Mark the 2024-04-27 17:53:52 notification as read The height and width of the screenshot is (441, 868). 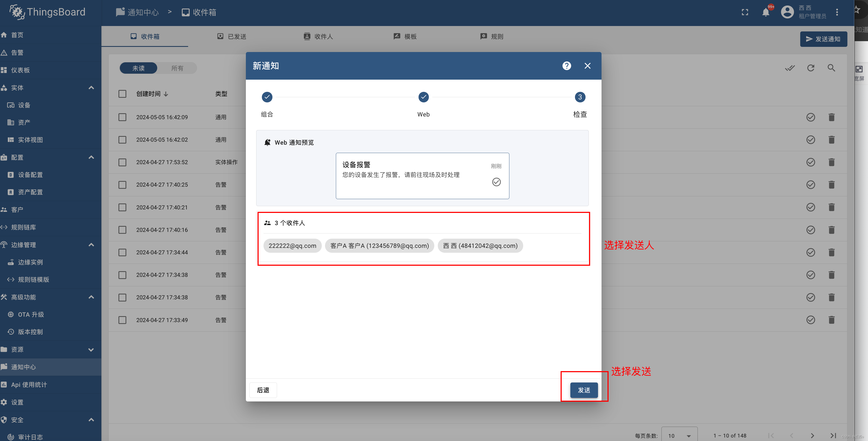pos(810,162)
